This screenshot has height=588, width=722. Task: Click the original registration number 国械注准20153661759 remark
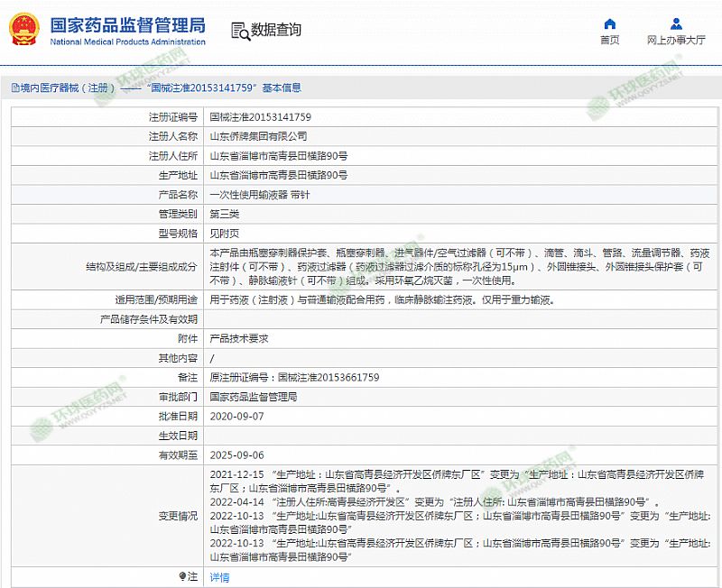294,378
